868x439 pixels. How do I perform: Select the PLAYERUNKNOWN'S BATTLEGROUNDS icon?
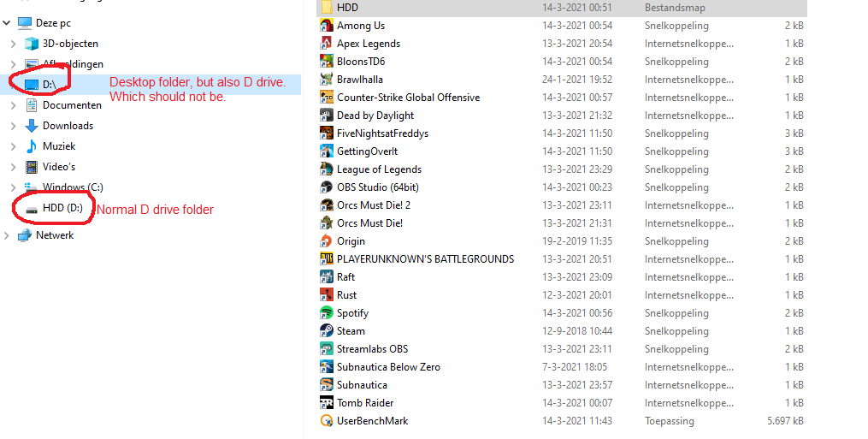327,259
